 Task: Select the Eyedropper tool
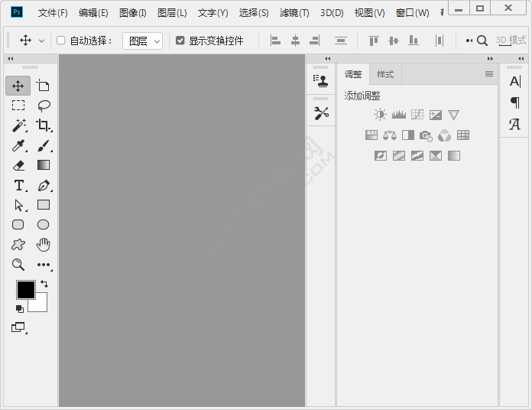click(18, 145)
